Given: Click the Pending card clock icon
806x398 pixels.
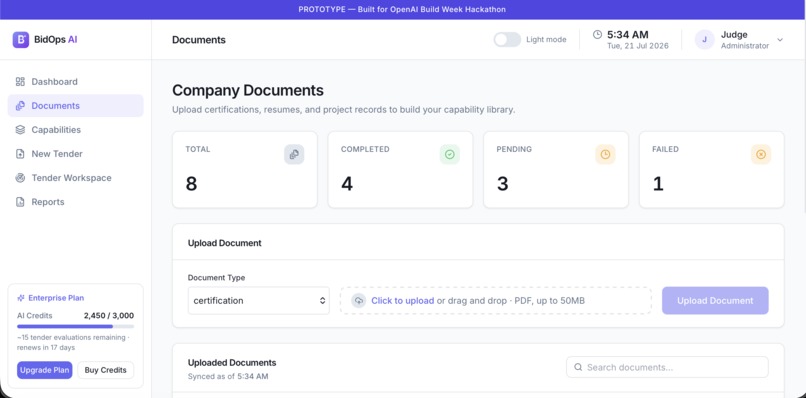Looking at the screenshot, I should click(605, 154).
